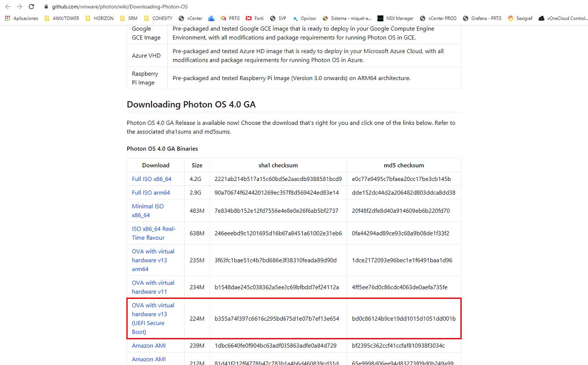Click the sha1 checksum column header

tap(278, 165)
